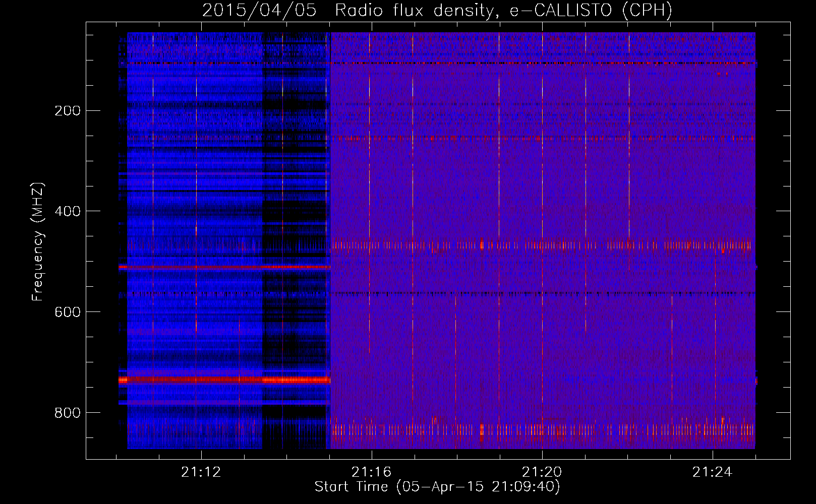Viewport: 816px width, 504px height.
Task: Click the thick red band near 740 MHz
Action: click(224, 380)
